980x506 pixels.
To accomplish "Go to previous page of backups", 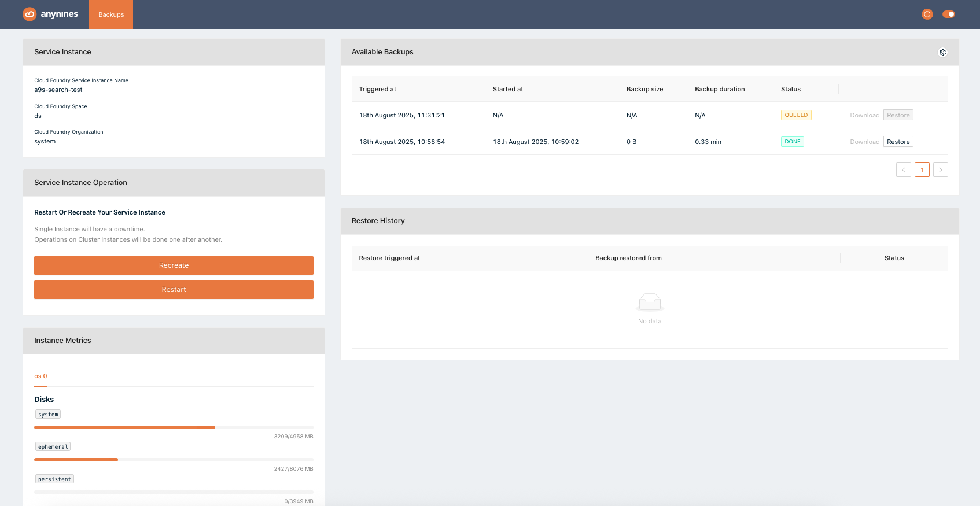I will point(903,170).
